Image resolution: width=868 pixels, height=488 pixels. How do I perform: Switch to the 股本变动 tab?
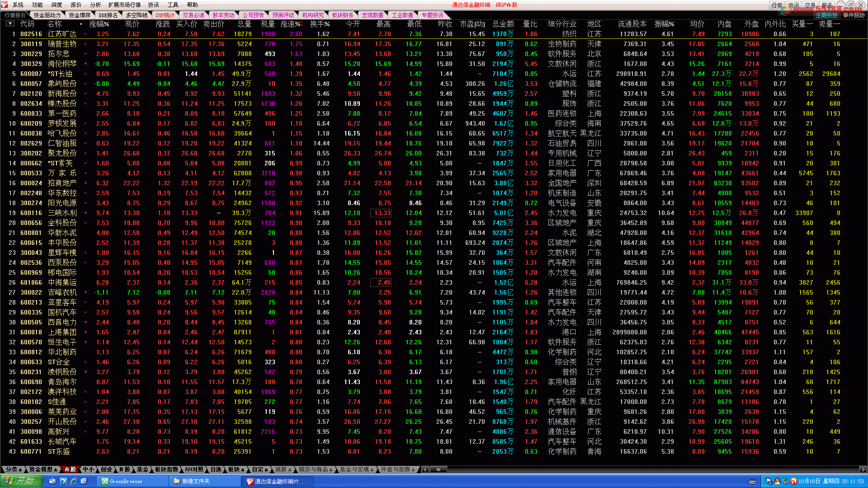tap(223, 15)
